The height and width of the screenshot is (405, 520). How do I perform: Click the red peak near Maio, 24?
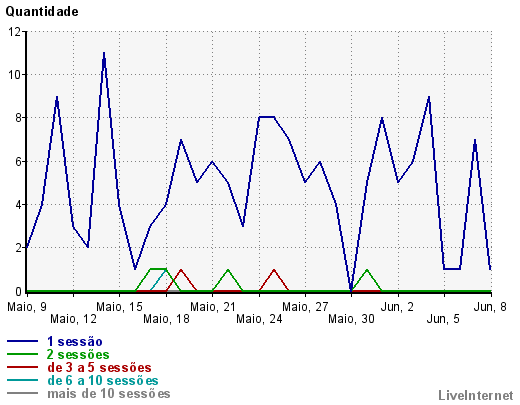[x=274, y=270]
